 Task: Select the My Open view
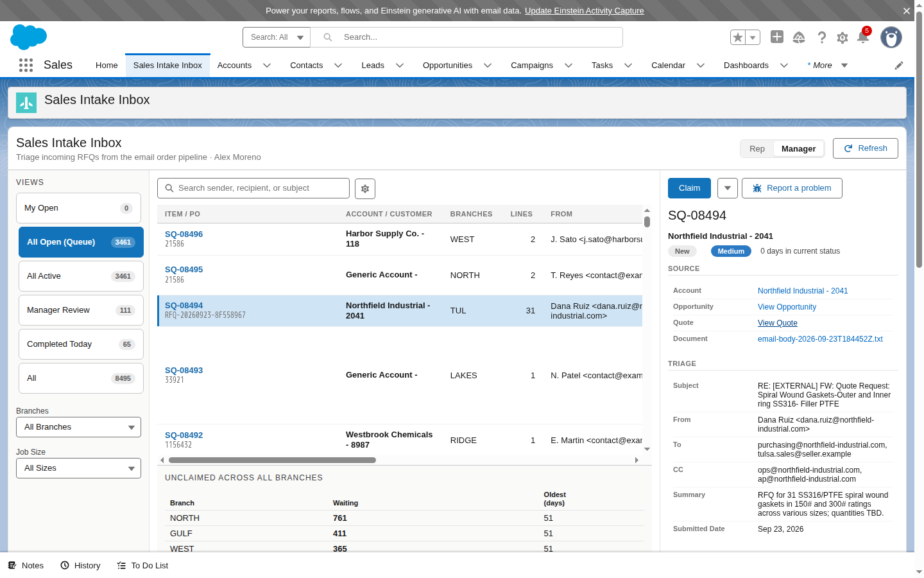(x=78, y=209)
